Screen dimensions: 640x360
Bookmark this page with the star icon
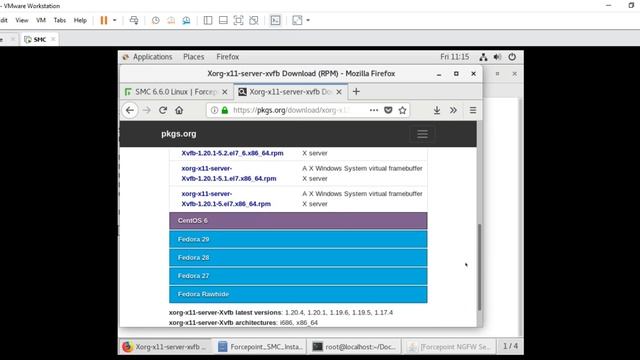pos(402,110)
